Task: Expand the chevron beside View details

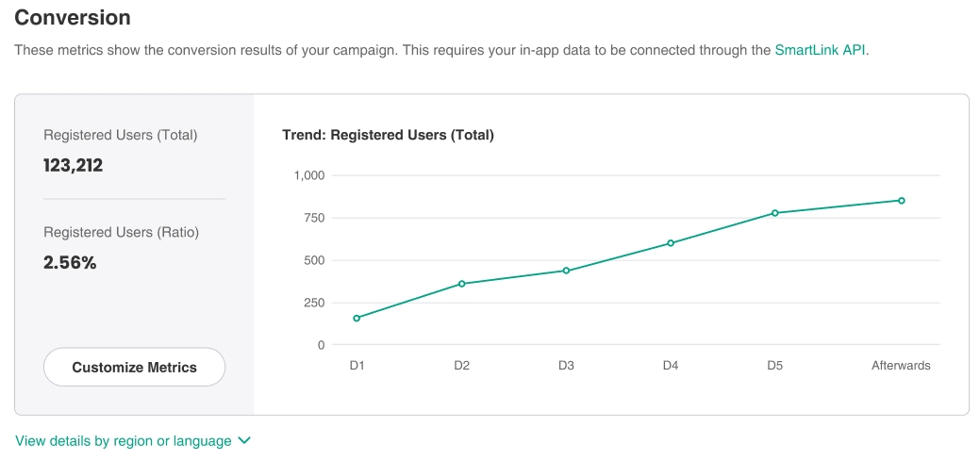Action: pos(244,440)
